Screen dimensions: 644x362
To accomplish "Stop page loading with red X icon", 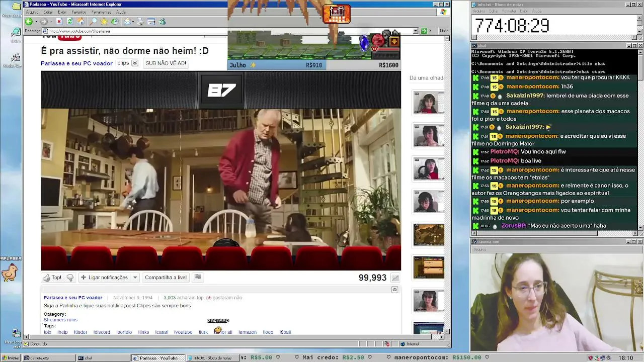I will pyautogui.click(x=59, y=22).
